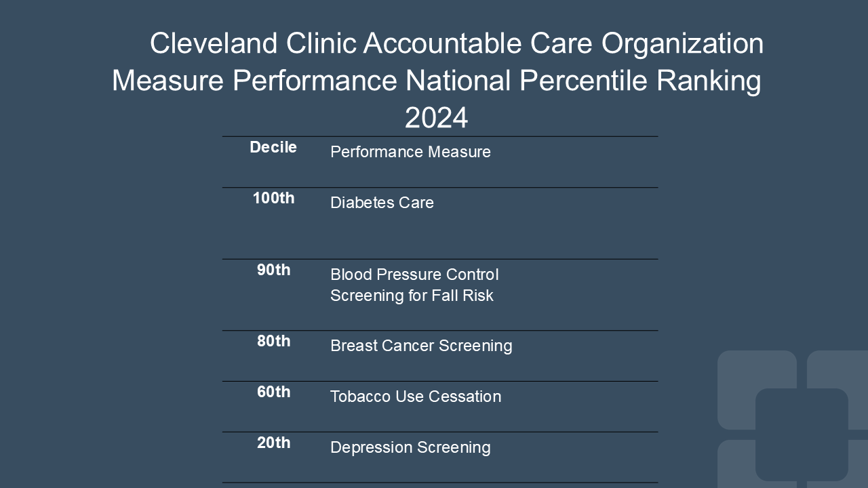
Task: Select the 100th decile cell
Action: pos(273,198)
